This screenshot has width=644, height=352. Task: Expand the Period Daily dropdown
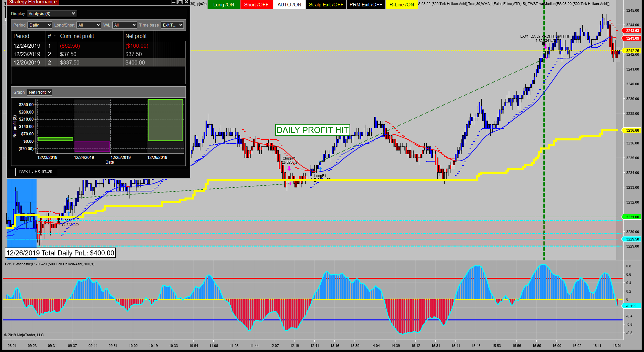[x=40, y=25]
